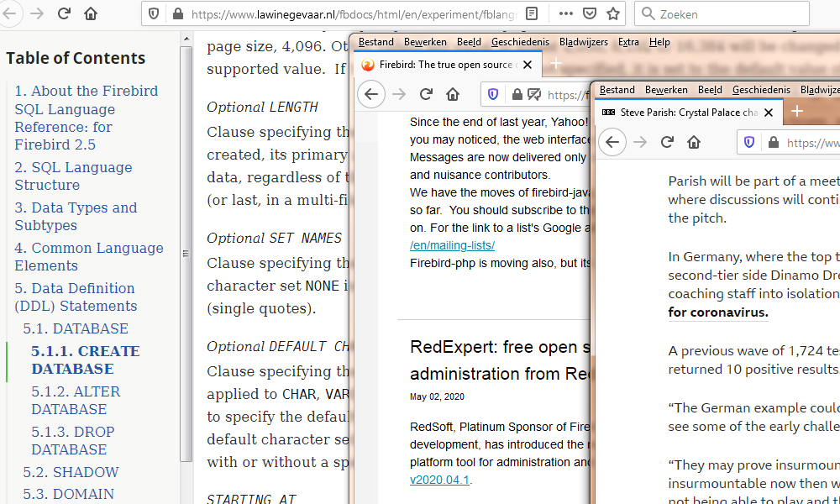Open Bewerken menu in Steve Parish window
This screenshot has height=504, width=840.
666,89
